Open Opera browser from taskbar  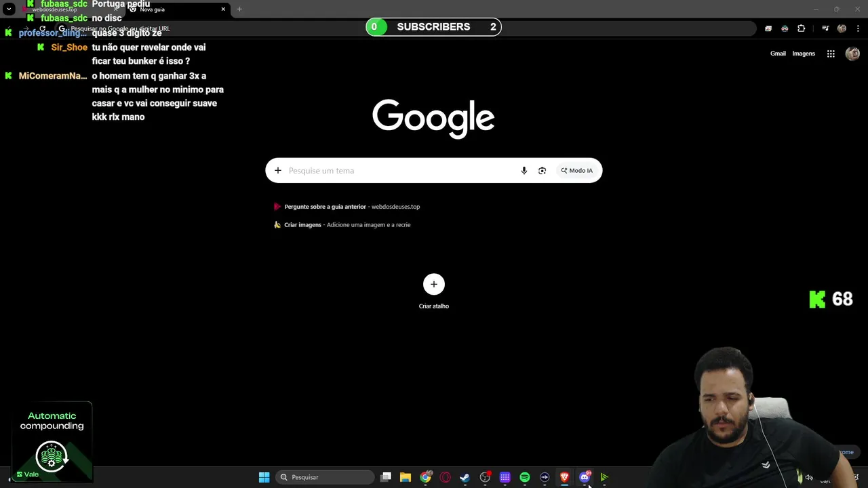[446, 477]
